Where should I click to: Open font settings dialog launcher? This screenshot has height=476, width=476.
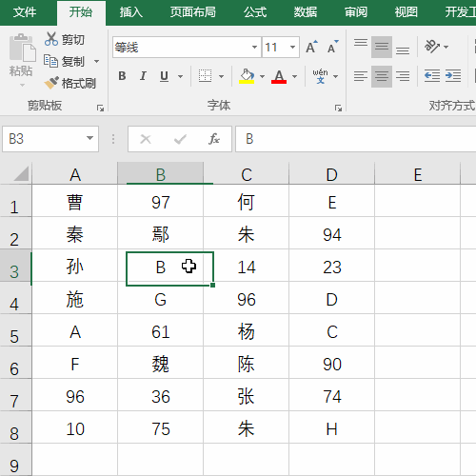click(338, 109)
